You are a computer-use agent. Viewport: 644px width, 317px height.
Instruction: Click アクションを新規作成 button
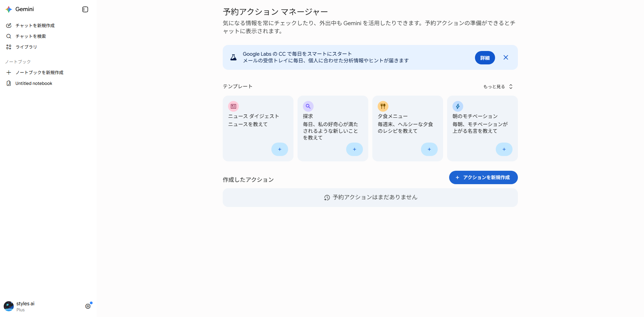point(483,177)
